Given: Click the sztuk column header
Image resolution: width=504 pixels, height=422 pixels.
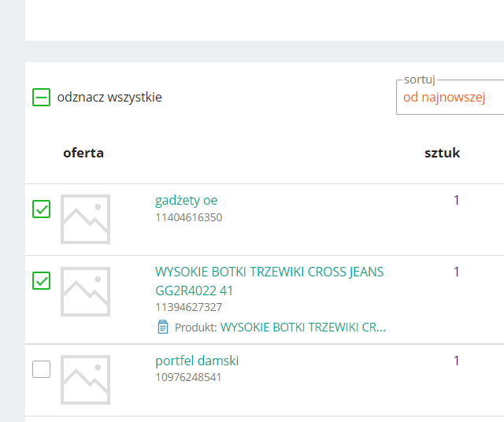Looking at the screenshot, I should pyautogui.click(x=442, y=153).
